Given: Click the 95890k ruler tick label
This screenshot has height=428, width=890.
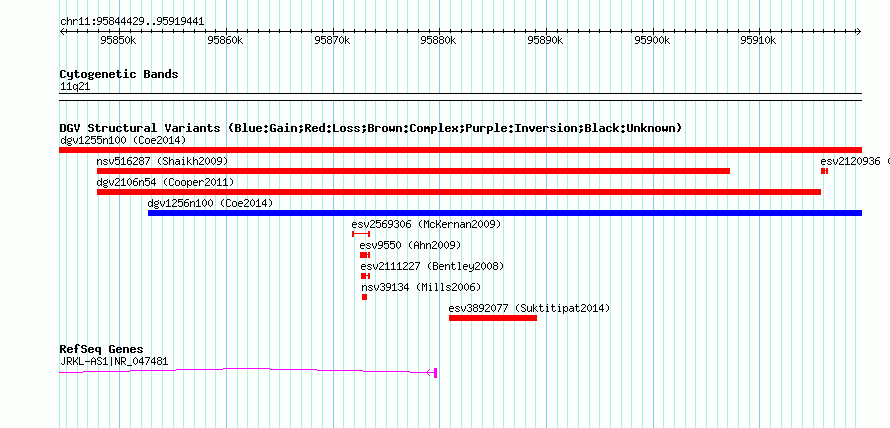Looking at the screenshot, I should point(545,40).
